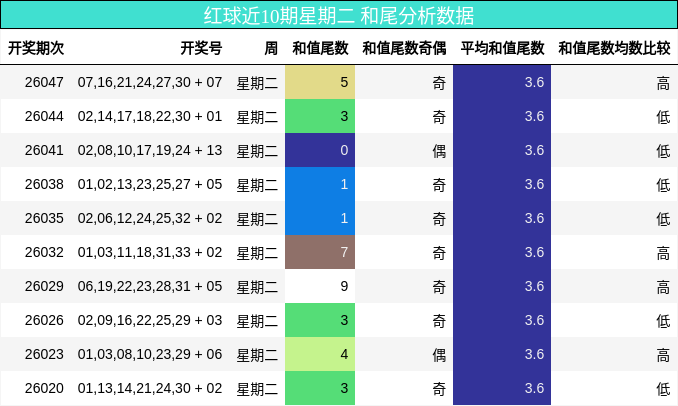This screenshot has height=406, width=678.
Task: Click blue tail value 1 in row 26035
Action: pyautogui.click(x=320, y=218)
